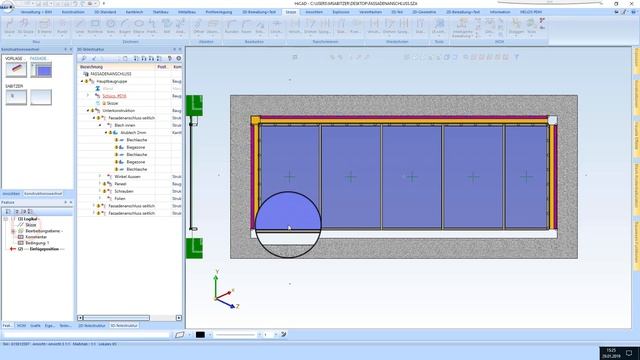The width and height of the screenshot is (640, 360).
Task: Click the orange corner marker of the frame
Action: 256,120
